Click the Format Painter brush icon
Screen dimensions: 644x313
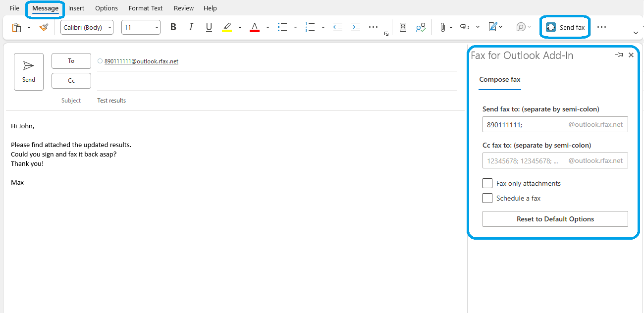point(44,27)
